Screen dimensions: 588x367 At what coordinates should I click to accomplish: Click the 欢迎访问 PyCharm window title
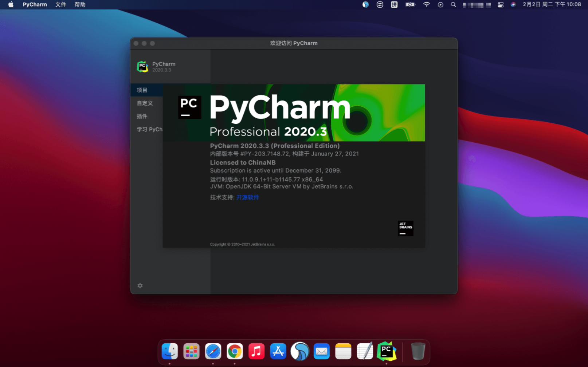[x=294, y=43]
